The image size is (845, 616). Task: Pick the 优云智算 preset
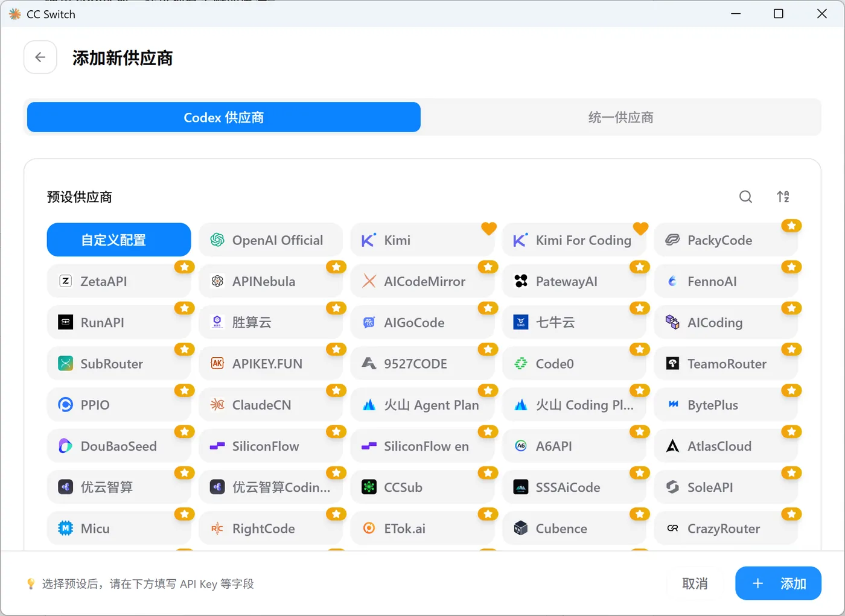(119, 487)
